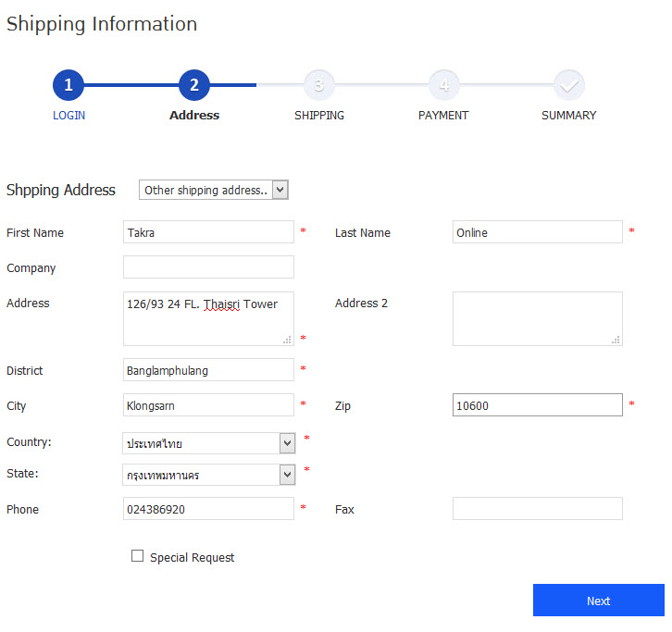Click the Phone number field
Viewport: 672px width, 632px height.
tap(208, 509)
